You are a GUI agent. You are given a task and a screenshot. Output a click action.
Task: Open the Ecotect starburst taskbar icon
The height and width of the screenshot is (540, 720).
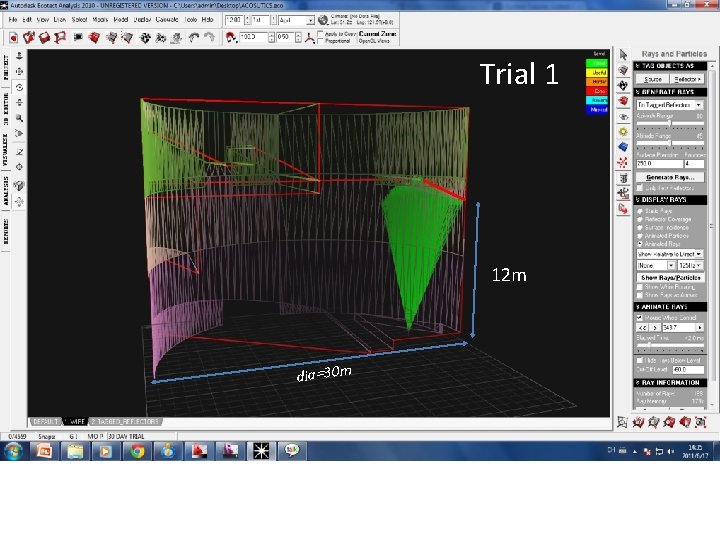(x=261, y=451)
